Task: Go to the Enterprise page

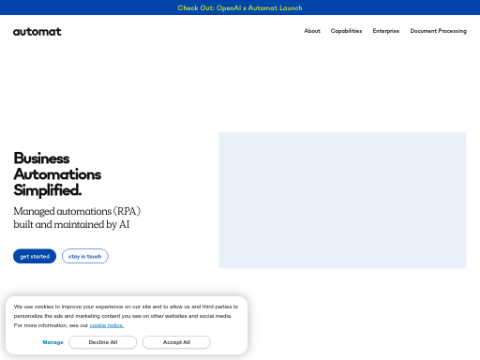Action: tap(386, 31)
